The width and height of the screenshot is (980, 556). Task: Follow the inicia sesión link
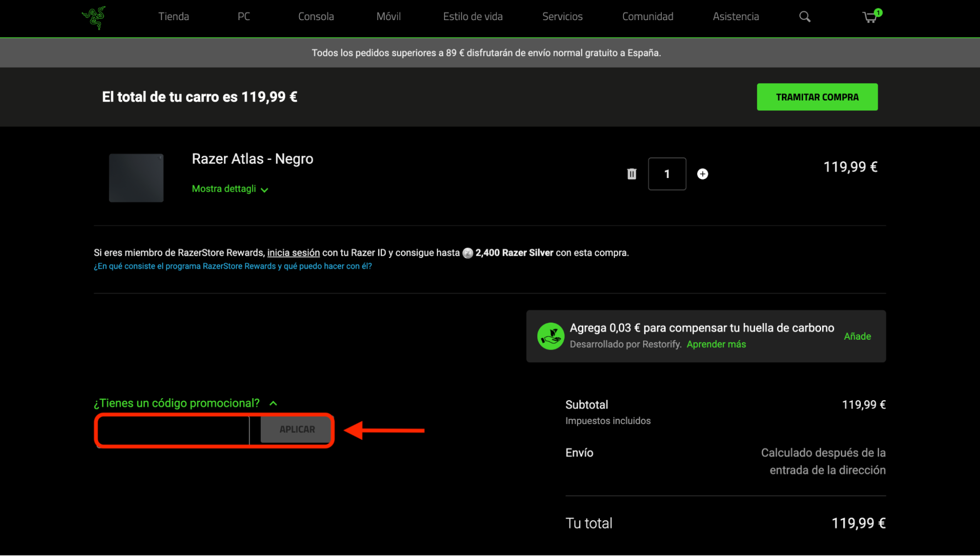[293, 253]
